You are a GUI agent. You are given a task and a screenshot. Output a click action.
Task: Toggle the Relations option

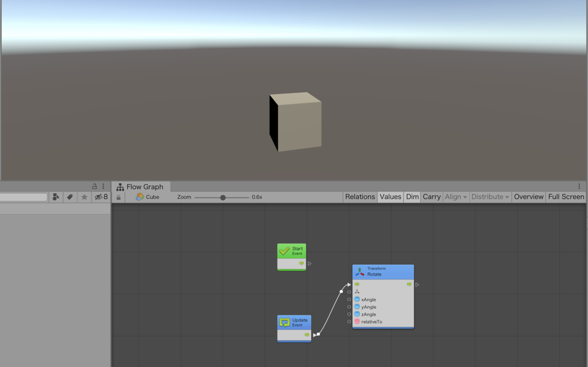click(360, 196)
